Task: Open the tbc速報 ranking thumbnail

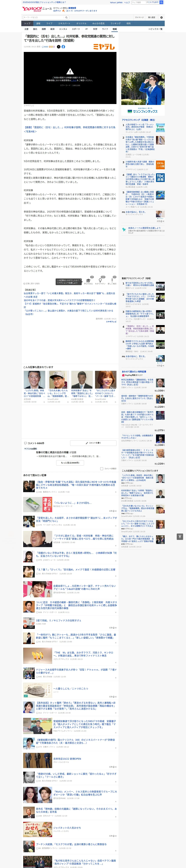Action: point(160,178)
